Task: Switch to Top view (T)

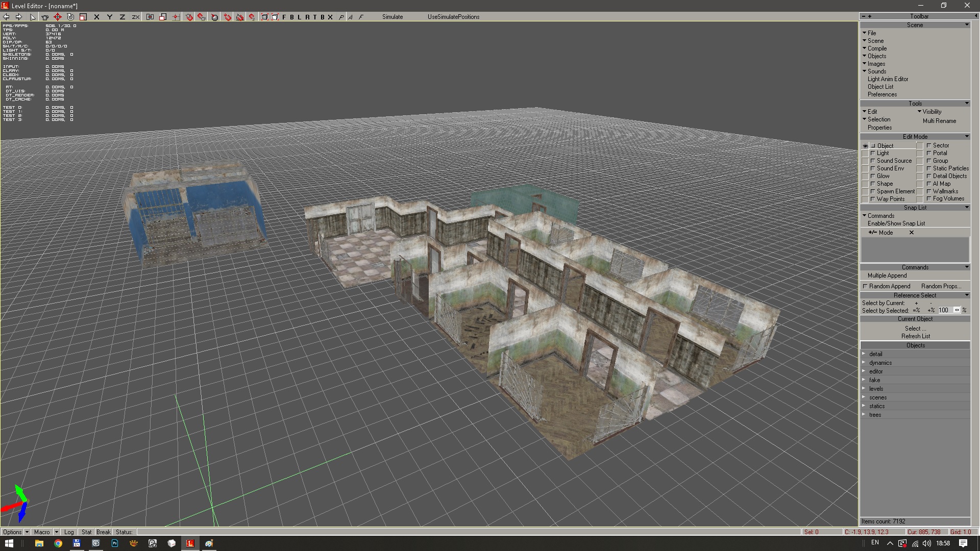Action: click(315, 17)
